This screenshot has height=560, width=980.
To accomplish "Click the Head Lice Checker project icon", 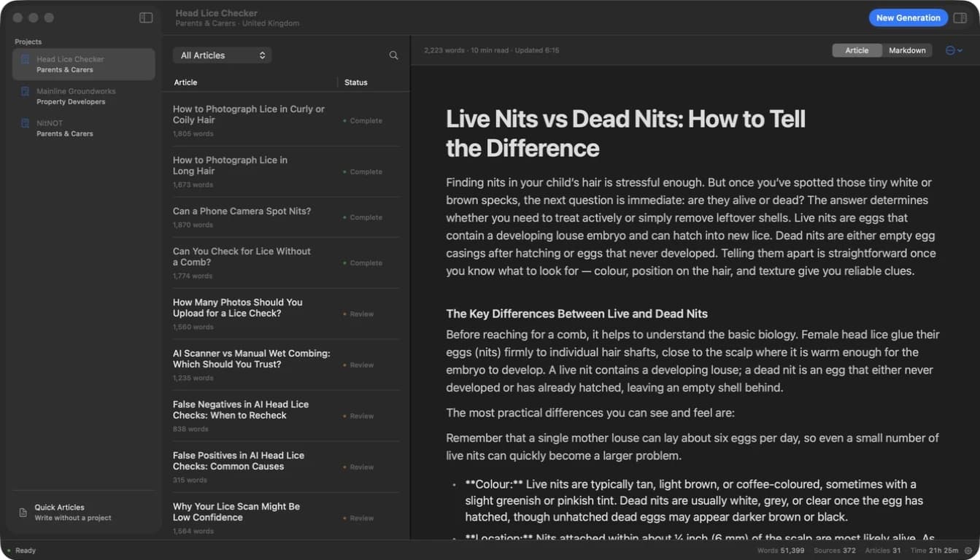I will (26, 59).
